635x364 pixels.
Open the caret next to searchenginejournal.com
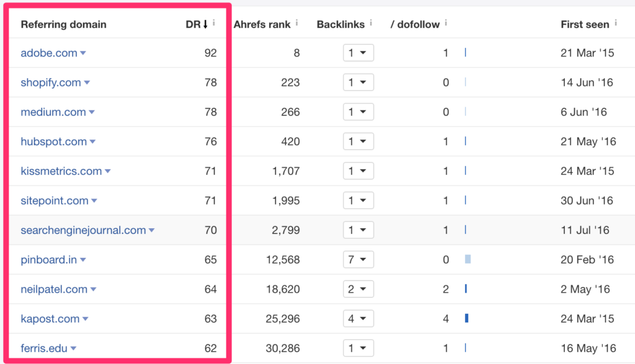tap(152, 231)
